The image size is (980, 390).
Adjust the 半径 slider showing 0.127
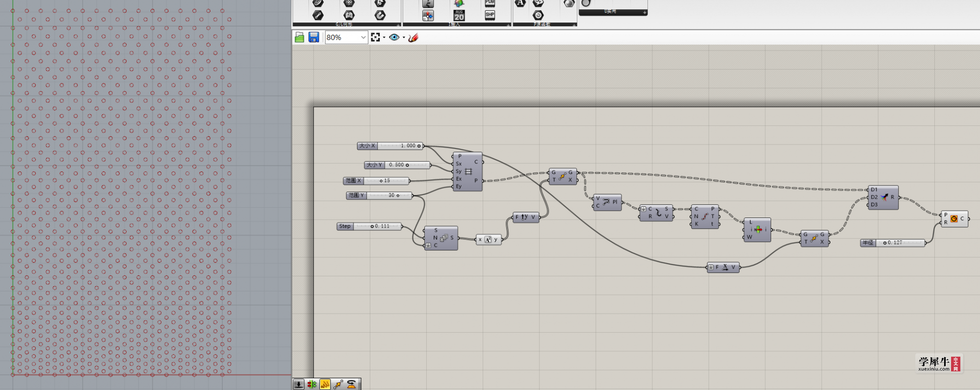coord(893,243)
